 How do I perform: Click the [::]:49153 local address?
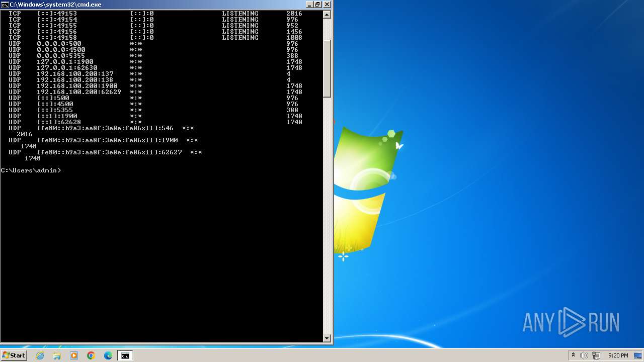click(57, 14)
